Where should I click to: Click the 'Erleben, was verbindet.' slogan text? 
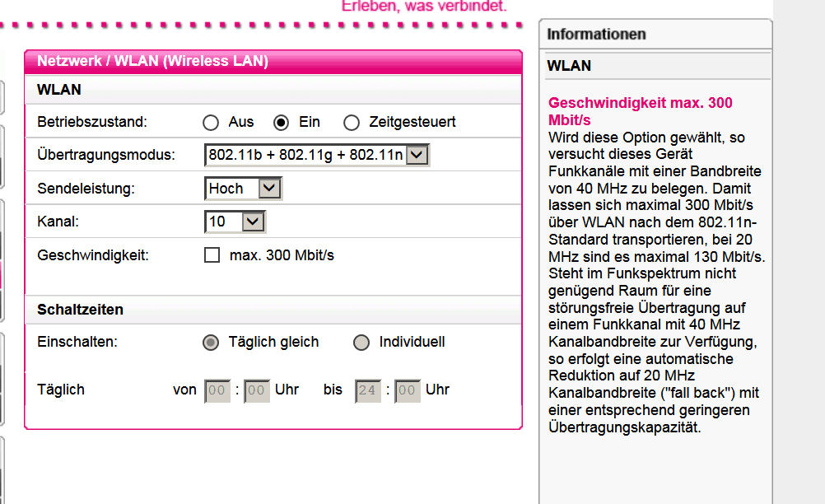(x=424, y=7)
